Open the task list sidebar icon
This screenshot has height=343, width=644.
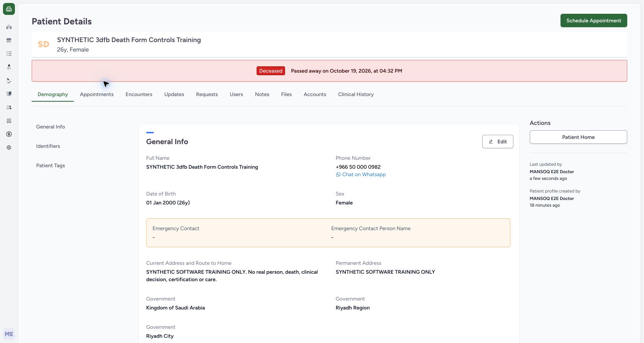pos(9,54)
